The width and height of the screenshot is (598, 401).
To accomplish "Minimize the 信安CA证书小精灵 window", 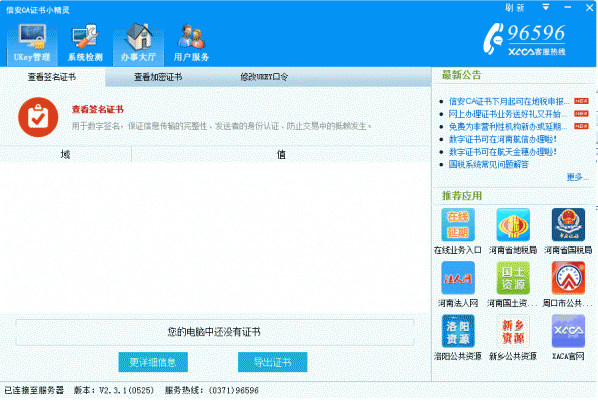I will (568, 8).
